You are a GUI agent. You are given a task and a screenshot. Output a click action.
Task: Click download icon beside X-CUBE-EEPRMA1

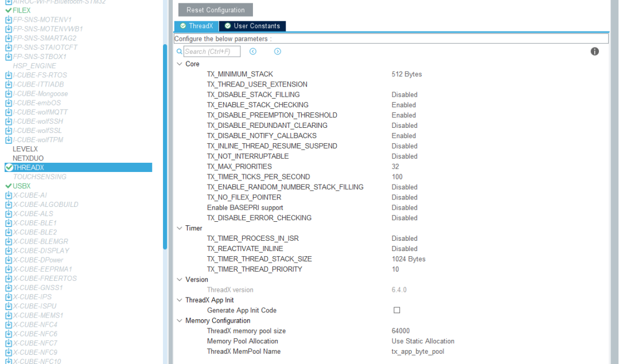tap(8, 269)
